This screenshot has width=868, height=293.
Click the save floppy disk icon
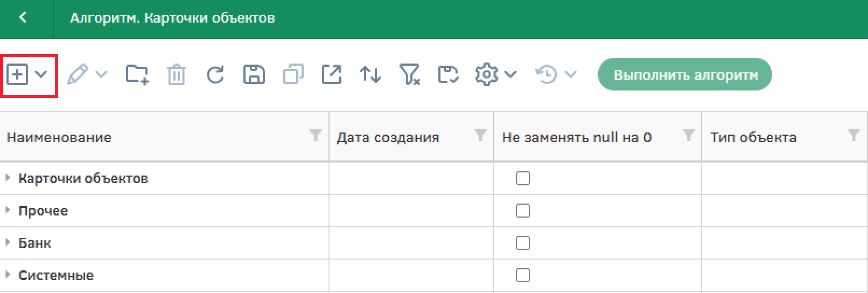(x=254, y=74)
